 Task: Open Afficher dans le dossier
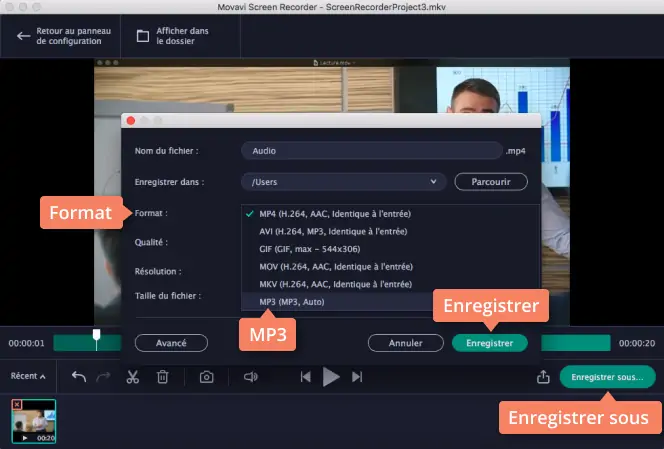(x=182, y=36)
